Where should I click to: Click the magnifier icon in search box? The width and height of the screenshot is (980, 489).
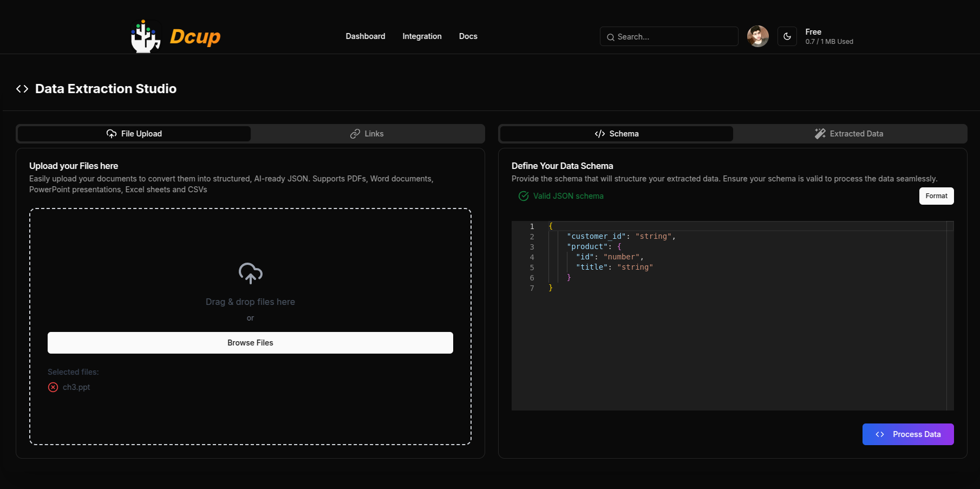tap(610, 37)
